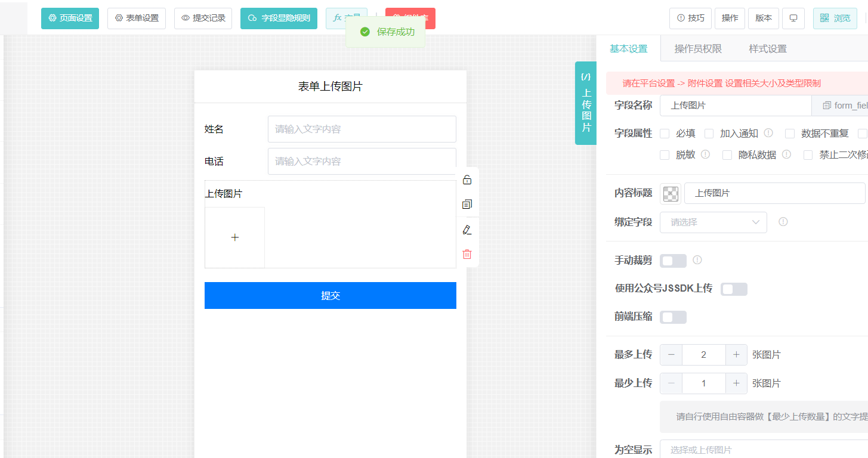Open 表单设置 form settings
Viewport: 868px width, 458px height.
137,18
